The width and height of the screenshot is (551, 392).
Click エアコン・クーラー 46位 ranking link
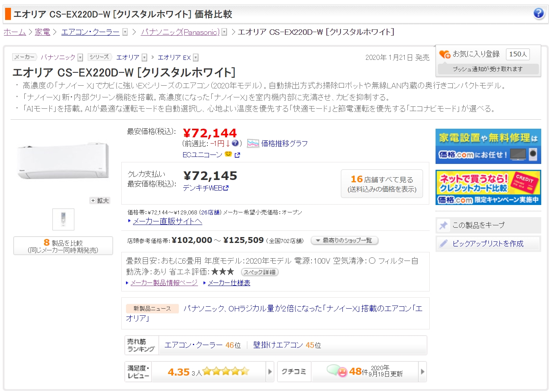[203, 345]
